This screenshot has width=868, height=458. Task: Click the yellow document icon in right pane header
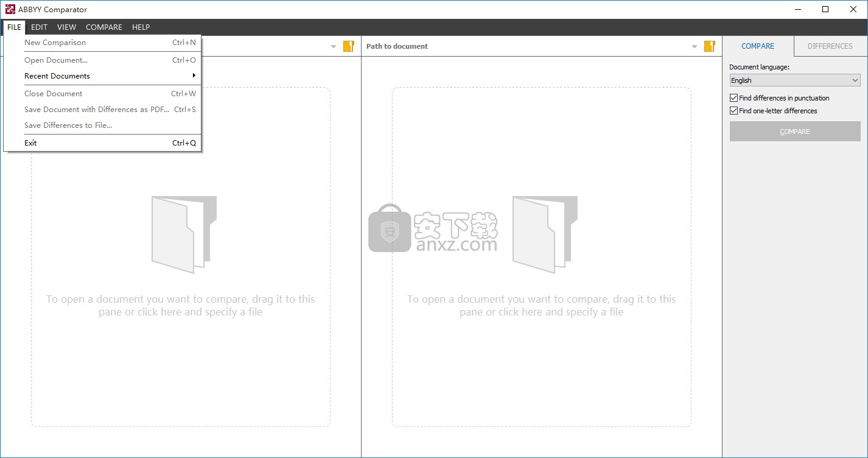(x=709, y=46)
